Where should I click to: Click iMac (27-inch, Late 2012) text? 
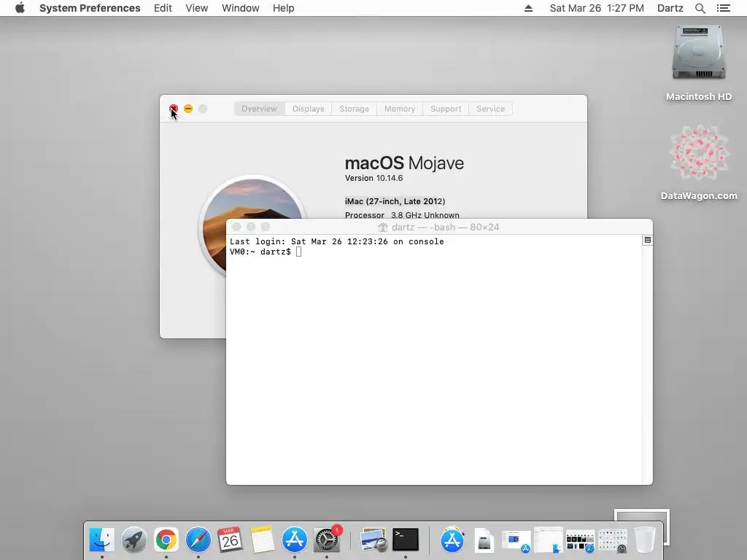[x=395, y=201]
